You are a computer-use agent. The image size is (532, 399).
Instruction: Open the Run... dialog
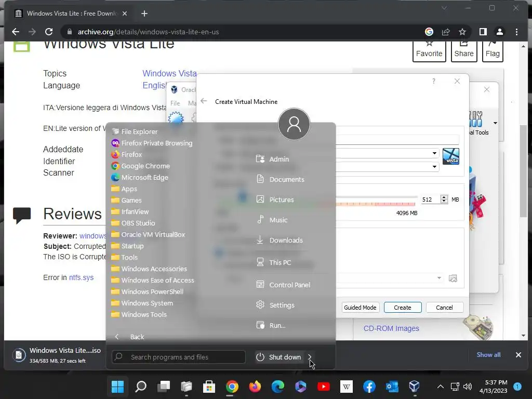pos(271,325)
